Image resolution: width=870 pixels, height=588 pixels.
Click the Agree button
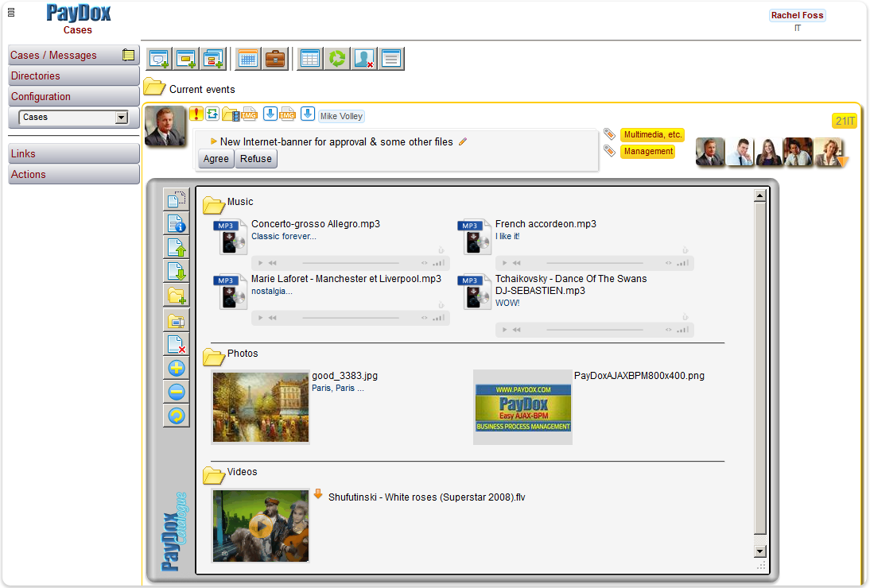216,158
